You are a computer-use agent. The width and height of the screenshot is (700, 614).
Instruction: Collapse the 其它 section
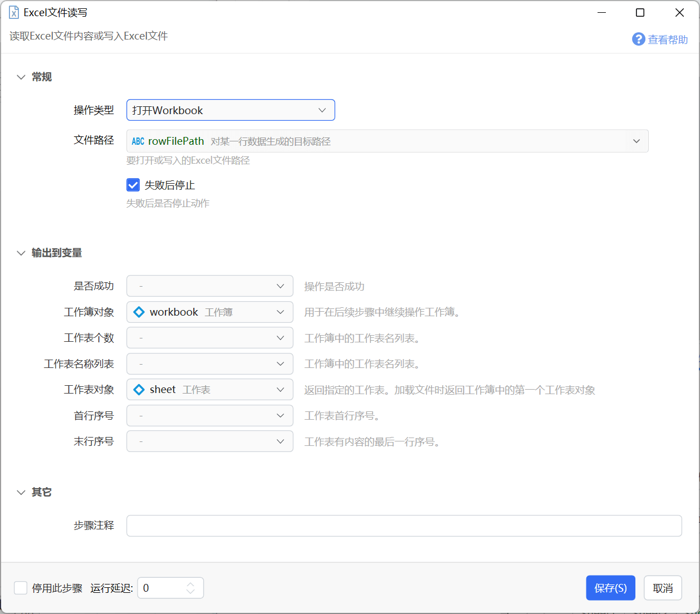[x=21, y=492]
